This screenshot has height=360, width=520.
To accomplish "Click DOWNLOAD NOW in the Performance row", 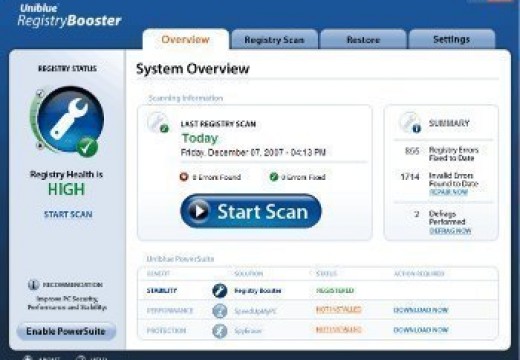I will 421,310.
